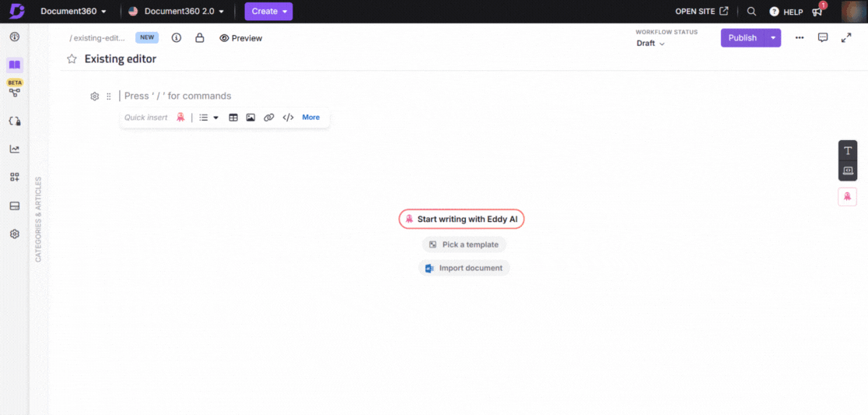The image size is (868, 415).
Task: Open the Settings gear in sidebar
Action: (15, 234)
